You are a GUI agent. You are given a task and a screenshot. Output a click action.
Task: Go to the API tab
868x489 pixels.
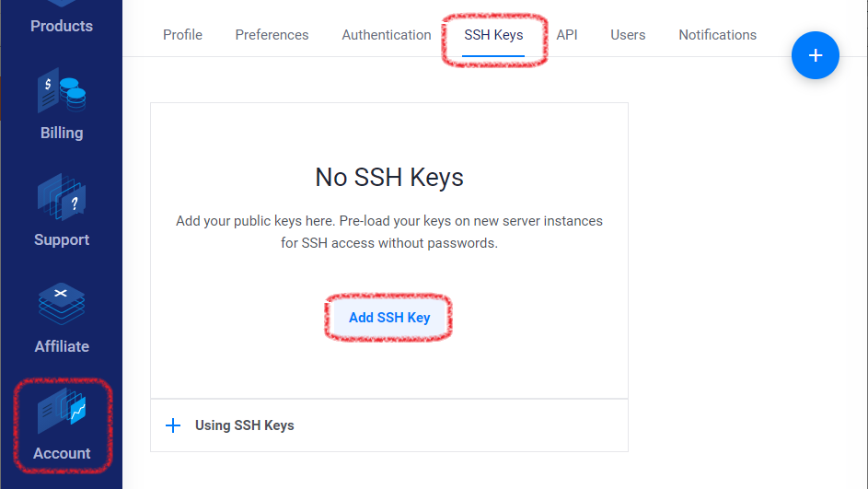coord(567,35)
